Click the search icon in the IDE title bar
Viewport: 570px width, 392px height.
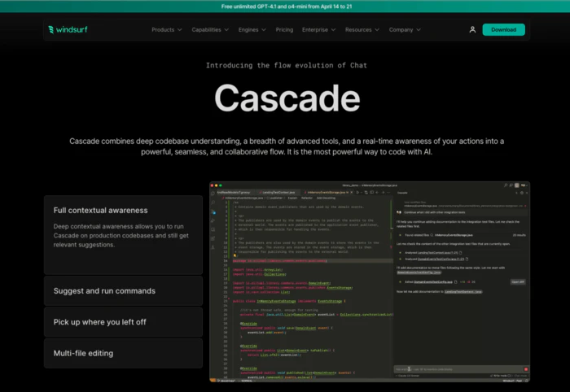point(506,185)
